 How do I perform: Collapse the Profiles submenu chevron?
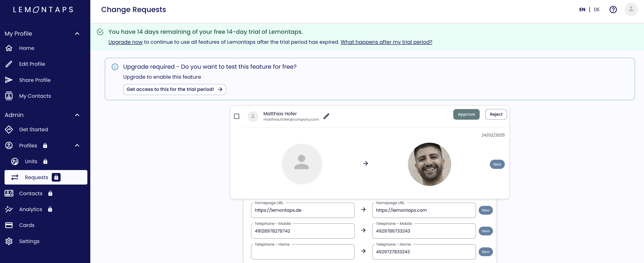(x=77, y=145)
